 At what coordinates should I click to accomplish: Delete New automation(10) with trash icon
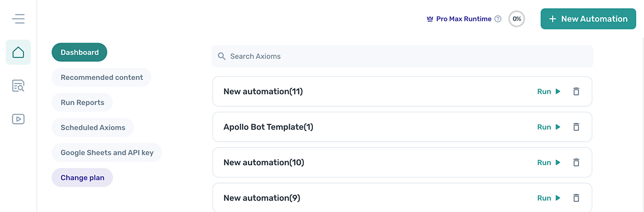576,163
